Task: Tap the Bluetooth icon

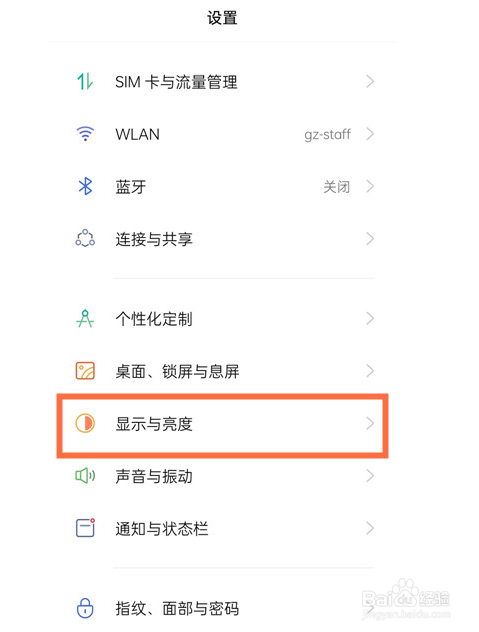Action: 85,186
